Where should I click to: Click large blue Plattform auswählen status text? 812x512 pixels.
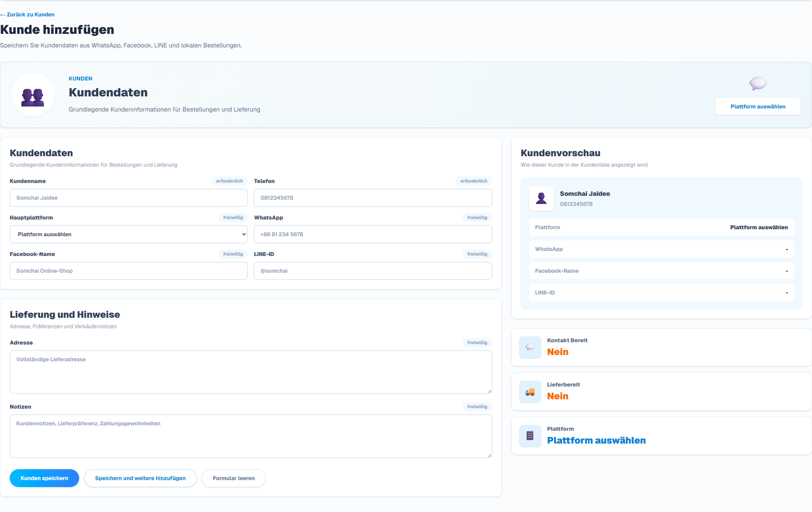[596, 440]
